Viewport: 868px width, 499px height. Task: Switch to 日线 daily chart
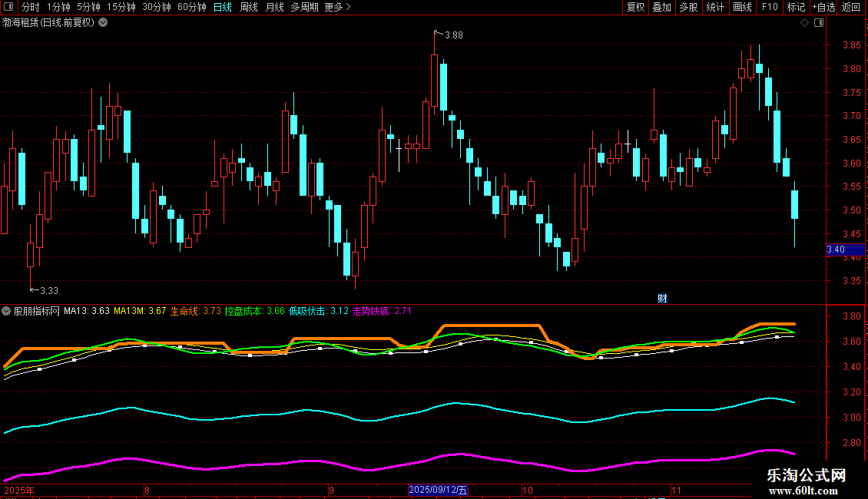tap(223, 7)
